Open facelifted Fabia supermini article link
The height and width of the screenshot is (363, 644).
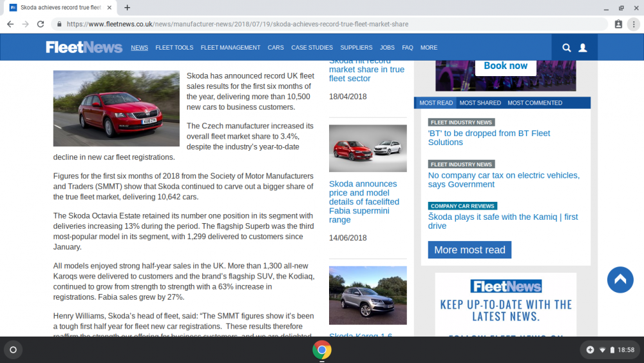(x=364, y=201)
